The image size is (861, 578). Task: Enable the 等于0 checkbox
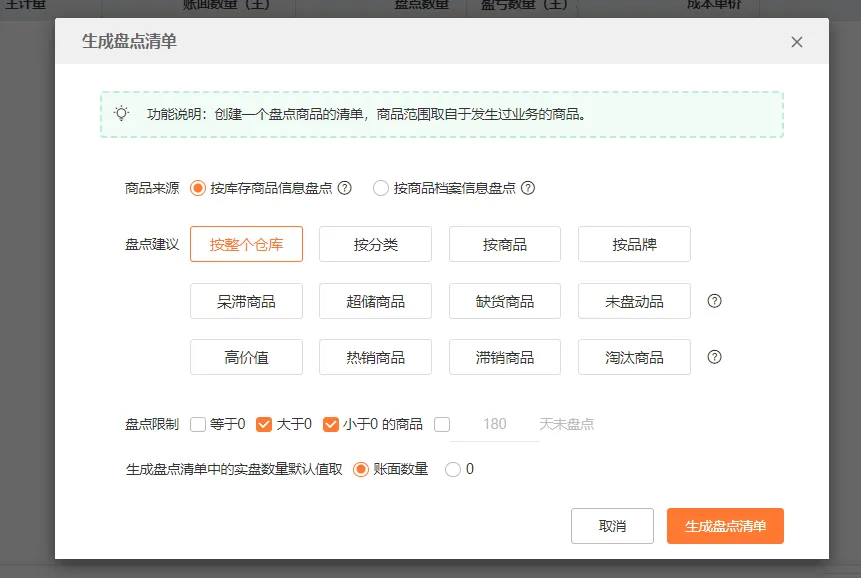pos(198,424)
